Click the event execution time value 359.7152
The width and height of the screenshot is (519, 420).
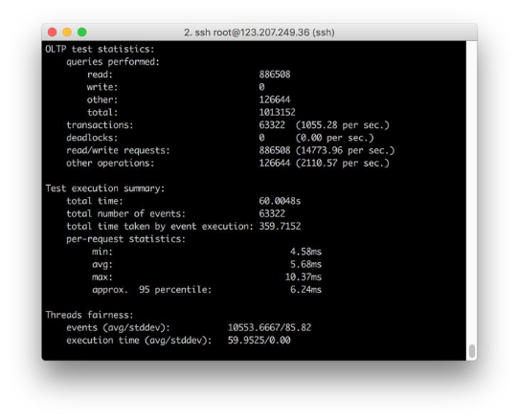pos(280,226)
